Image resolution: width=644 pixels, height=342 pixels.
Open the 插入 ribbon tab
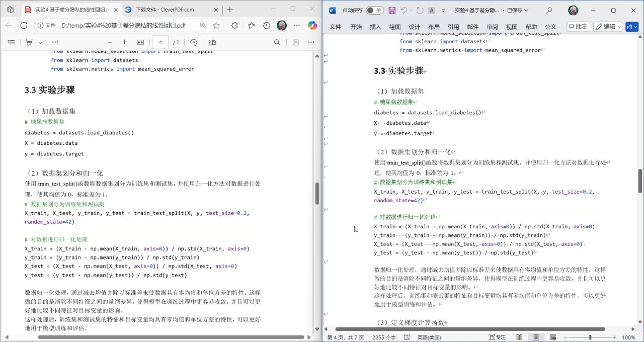click(375, 27)
